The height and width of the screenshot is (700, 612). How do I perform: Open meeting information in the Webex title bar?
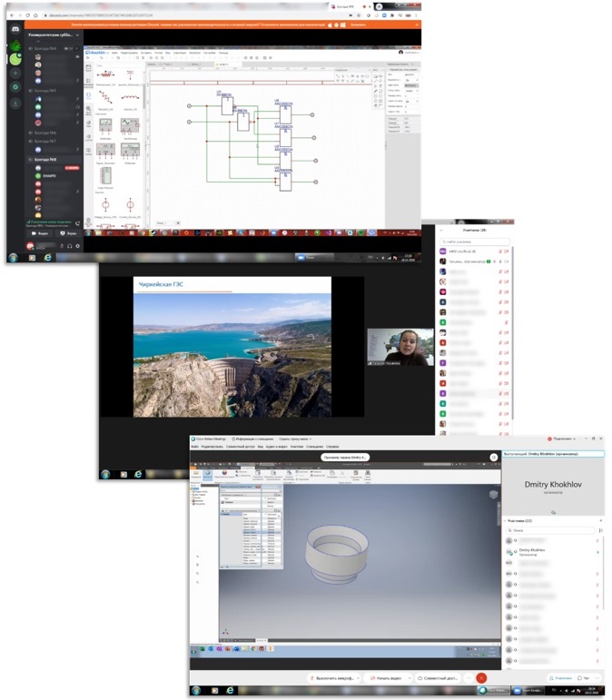(x=252, y=439)
